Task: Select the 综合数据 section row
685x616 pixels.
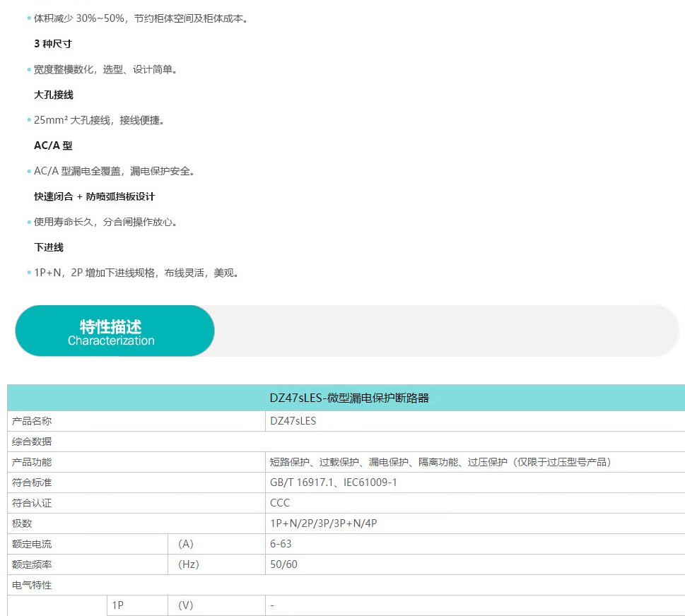Action: click(x=32, y=442)
